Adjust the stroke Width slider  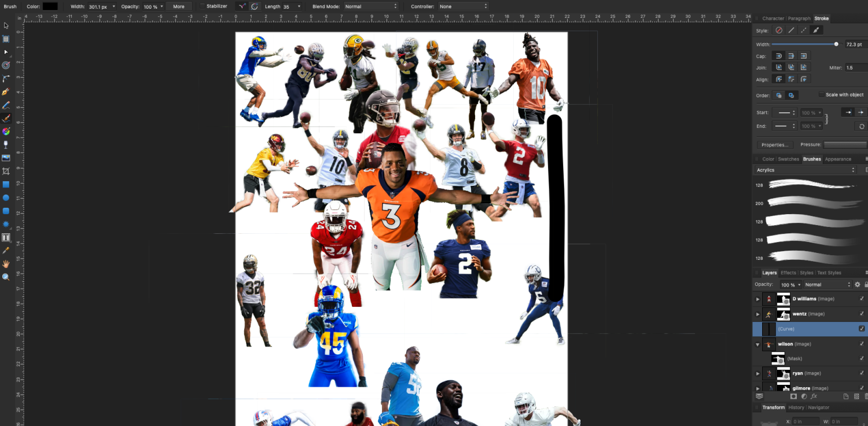point(836,44)
